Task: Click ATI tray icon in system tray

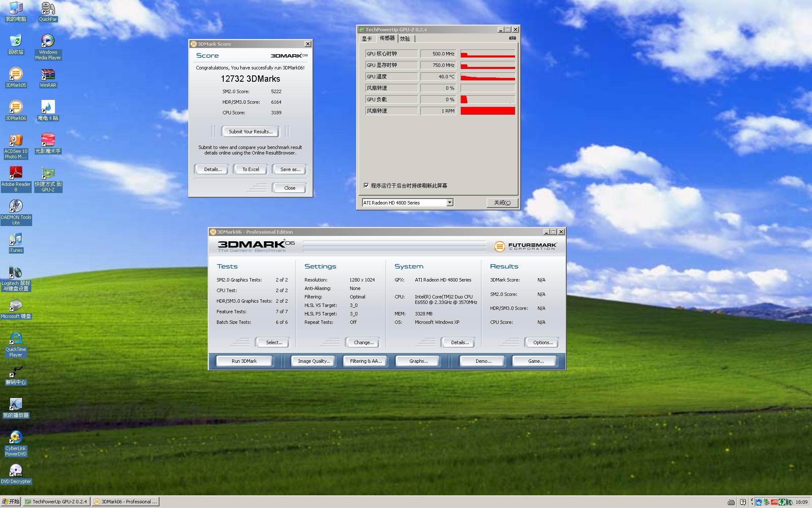Action: tap(774, 502)
